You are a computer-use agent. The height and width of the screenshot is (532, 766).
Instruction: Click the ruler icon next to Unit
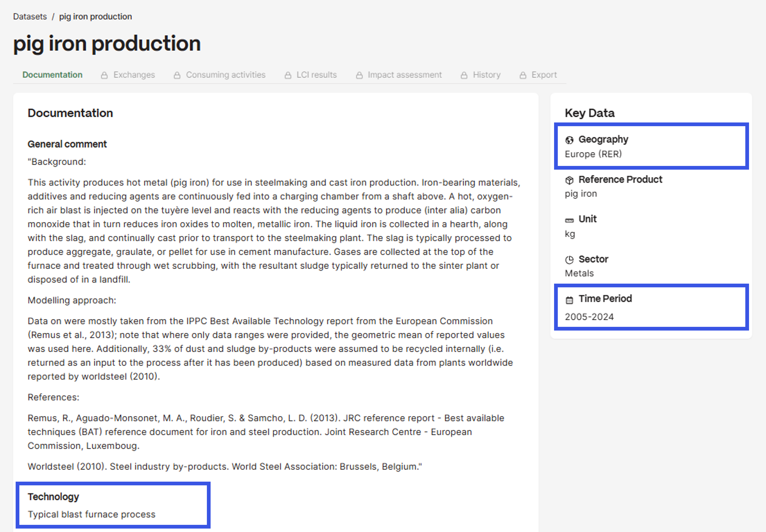[x=569, y=220]
